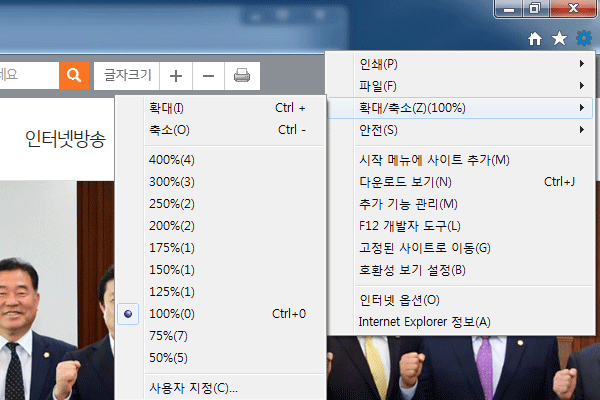
Task: Close the Internet Explorer window
Action: [573, 8]
